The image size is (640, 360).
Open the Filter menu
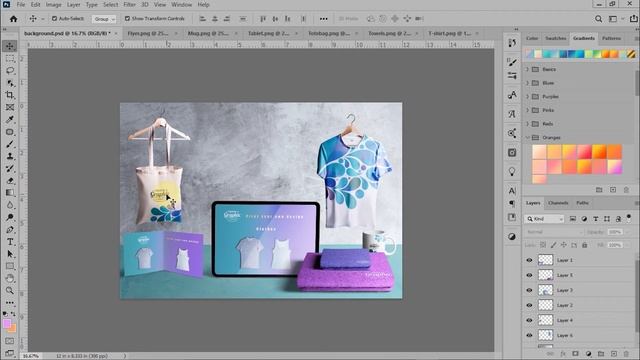(x=129, y=4)
